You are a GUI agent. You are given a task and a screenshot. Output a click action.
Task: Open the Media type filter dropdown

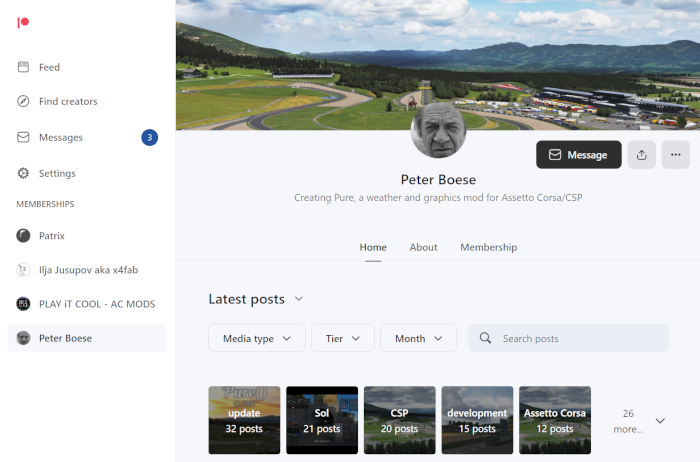[257, 338]
